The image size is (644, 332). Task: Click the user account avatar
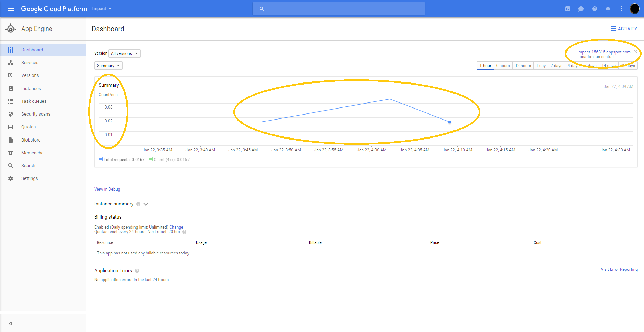click(635, 9)
